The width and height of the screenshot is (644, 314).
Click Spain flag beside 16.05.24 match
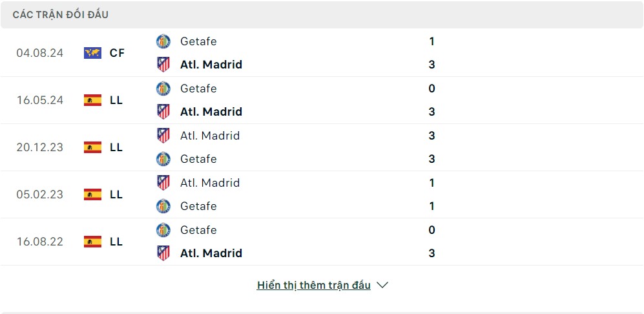(x=92, y=100)
